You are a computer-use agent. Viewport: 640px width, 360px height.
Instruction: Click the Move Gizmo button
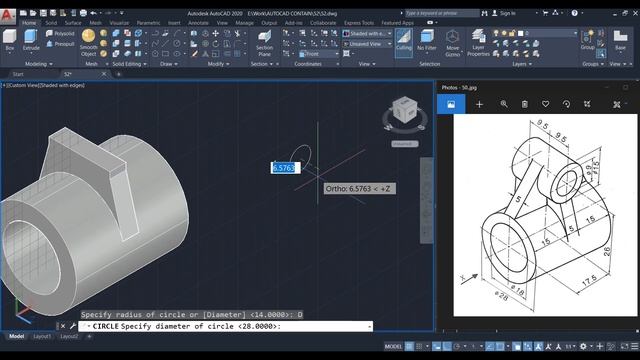[x=452, y=42]
